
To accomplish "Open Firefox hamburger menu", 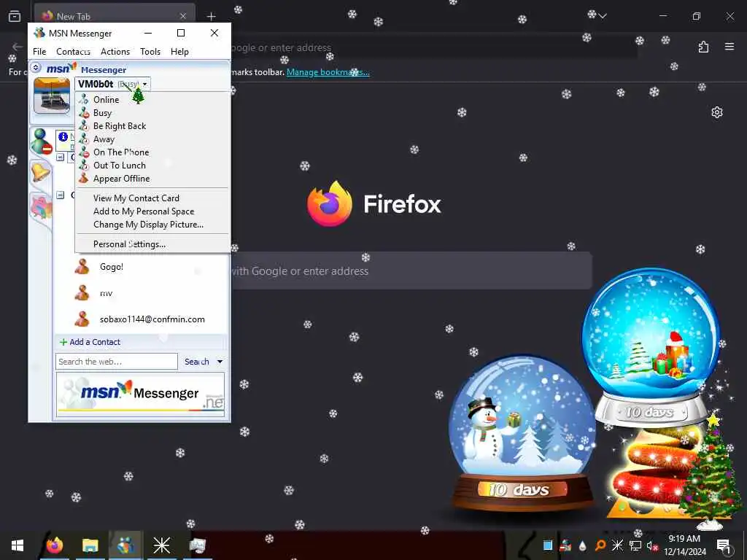I will [729, 47].
